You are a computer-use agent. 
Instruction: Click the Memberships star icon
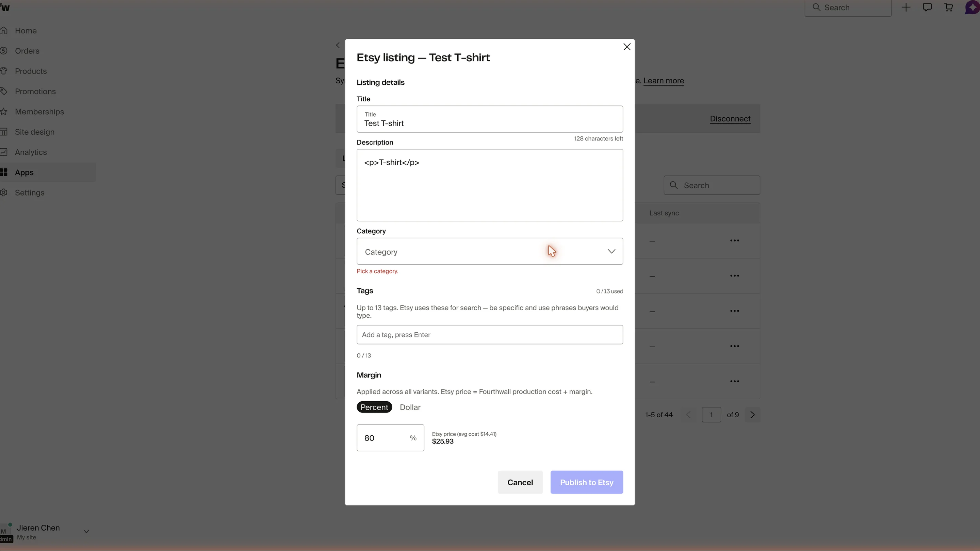(3, 112)
